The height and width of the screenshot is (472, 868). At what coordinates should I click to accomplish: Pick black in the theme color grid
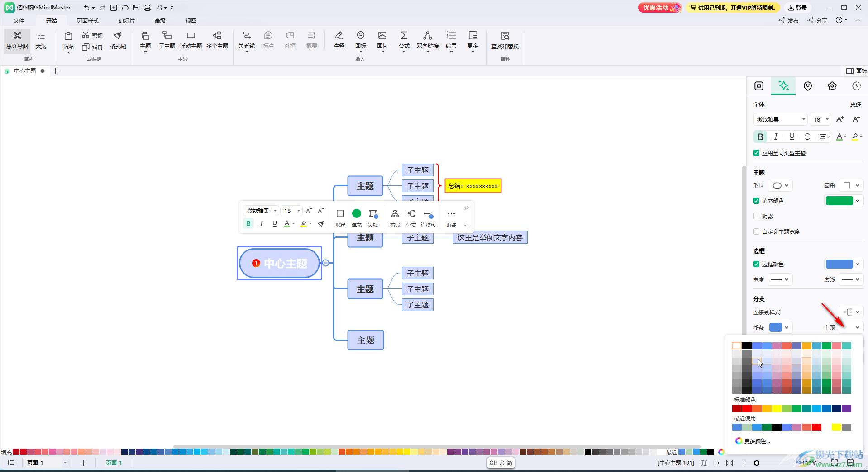tap(747, 346)
